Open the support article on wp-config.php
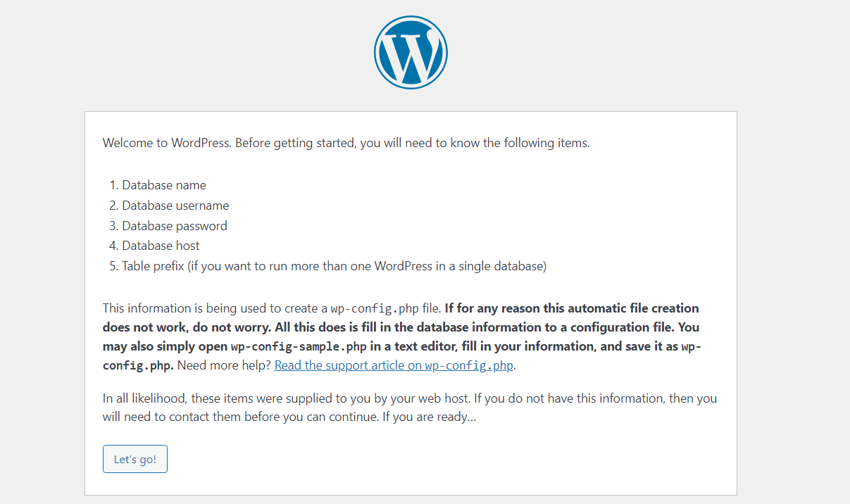 pyautogui.click(x=393, y=365)
